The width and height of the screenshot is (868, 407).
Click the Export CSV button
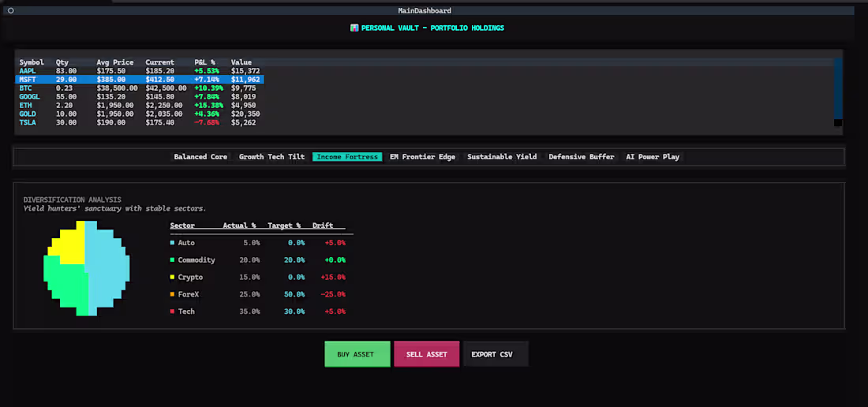click(x=496, y=354)
